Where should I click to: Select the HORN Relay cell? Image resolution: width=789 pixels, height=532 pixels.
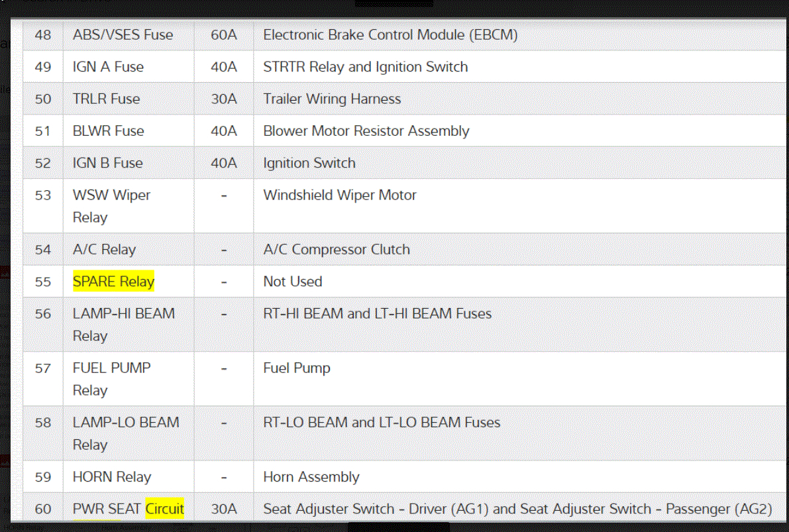(111, 477)
